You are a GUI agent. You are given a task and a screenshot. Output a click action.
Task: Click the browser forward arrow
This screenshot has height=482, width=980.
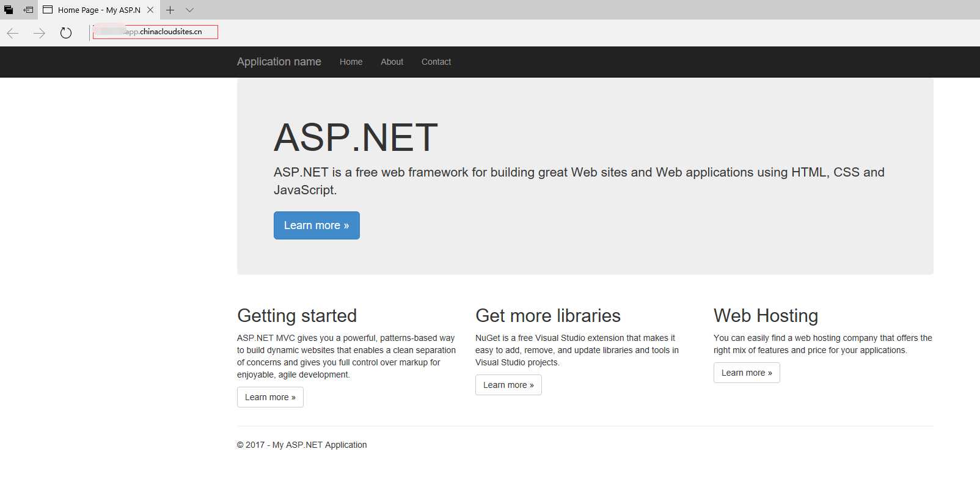pyautogui.click(x=39, y=33)
